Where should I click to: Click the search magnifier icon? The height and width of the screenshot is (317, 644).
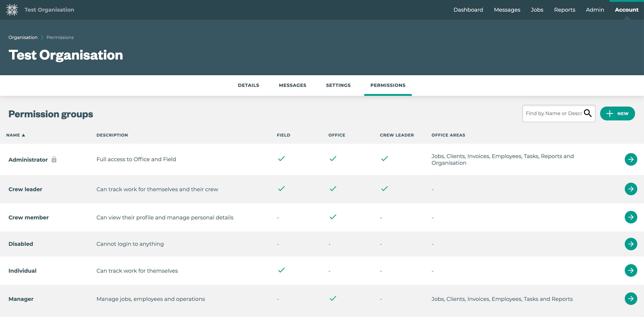[588, 113]
